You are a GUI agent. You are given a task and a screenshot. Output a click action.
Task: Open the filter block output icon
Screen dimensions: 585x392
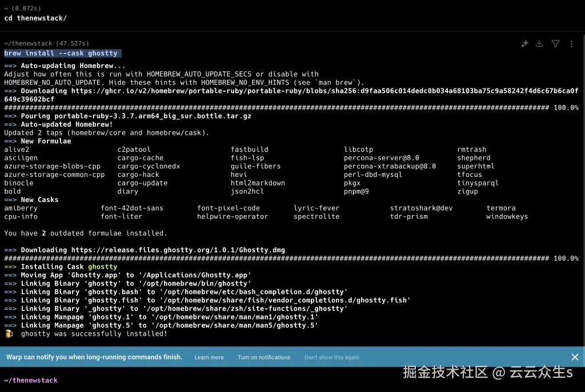coord(555,43)
